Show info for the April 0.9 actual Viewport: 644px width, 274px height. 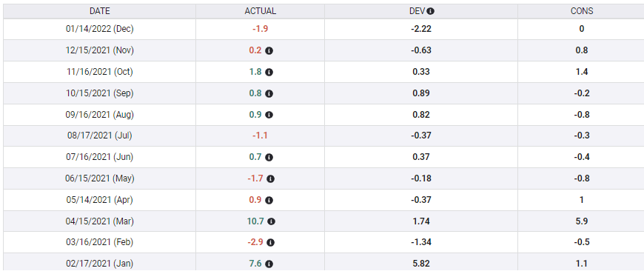click(269, 201)
